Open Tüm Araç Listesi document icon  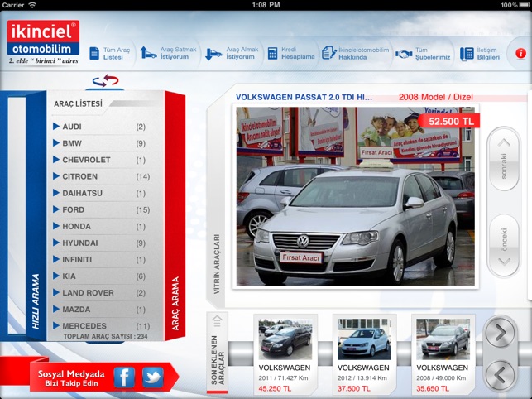(94, 53)
